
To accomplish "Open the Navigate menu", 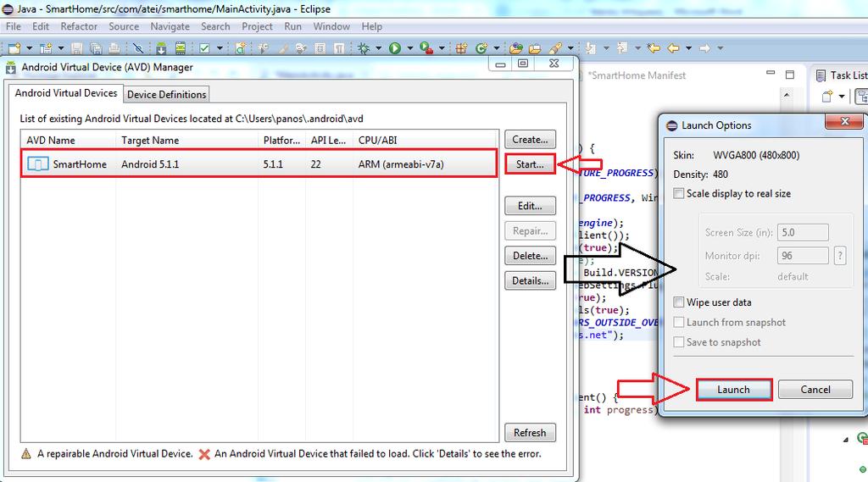I will [x=170, y=26].
